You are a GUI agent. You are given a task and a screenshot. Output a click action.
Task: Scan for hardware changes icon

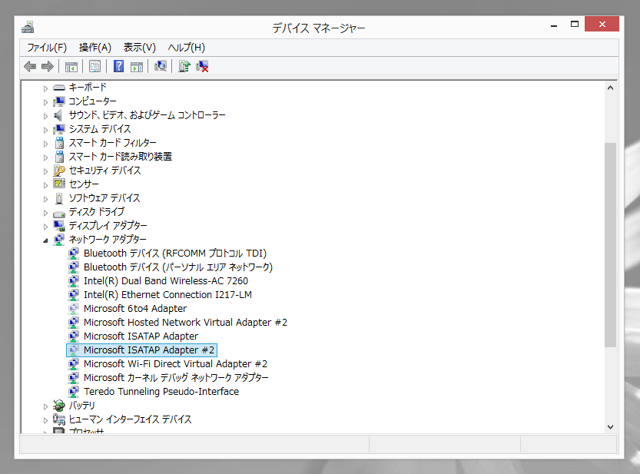click(160, 66)
